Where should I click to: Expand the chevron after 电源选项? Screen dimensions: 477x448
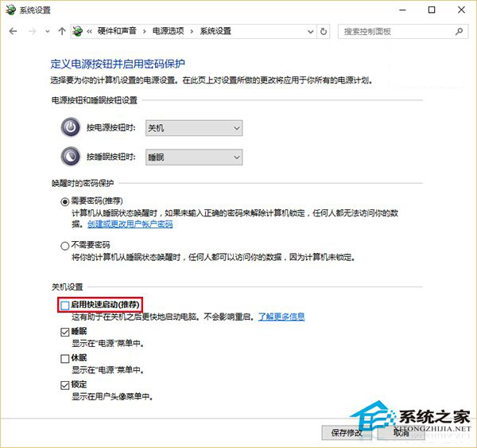[192, 31]
